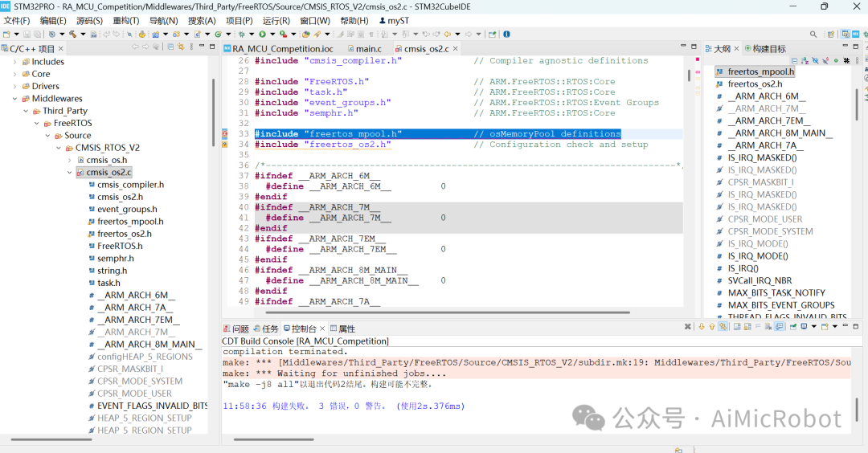The height and width of the screenshot is (453, 868).
Task: Click the group macros icon in Outline toolbar
Action: click(847, 60)
